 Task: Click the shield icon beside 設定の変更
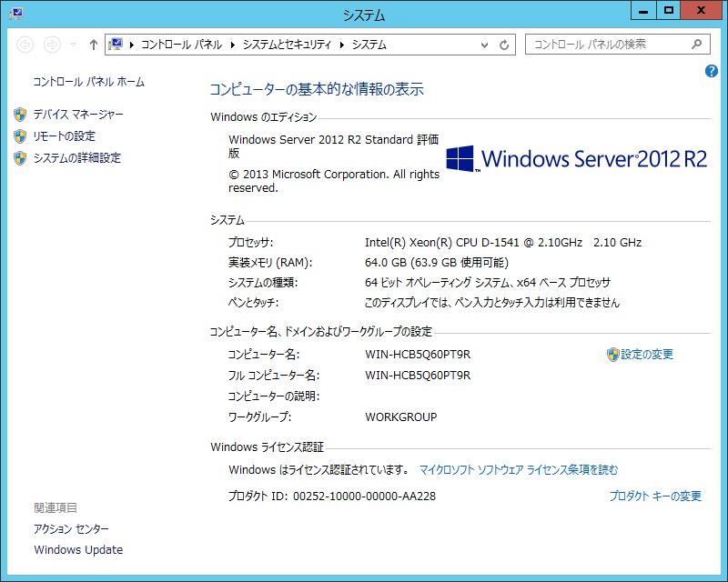[612, 355]
